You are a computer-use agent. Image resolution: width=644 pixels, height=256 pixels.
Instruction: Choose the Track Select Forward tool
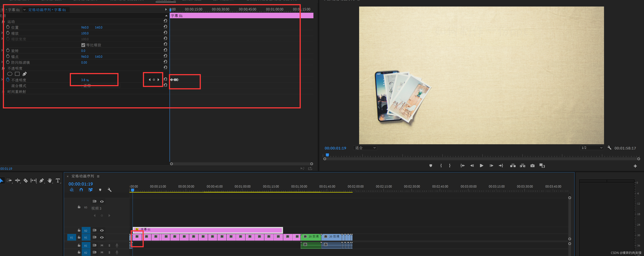(9, 180)
